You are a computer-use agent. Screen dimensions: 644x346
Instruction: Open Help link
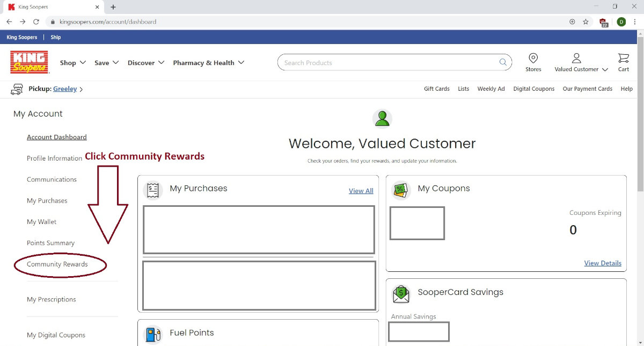[x=627, y=89]
